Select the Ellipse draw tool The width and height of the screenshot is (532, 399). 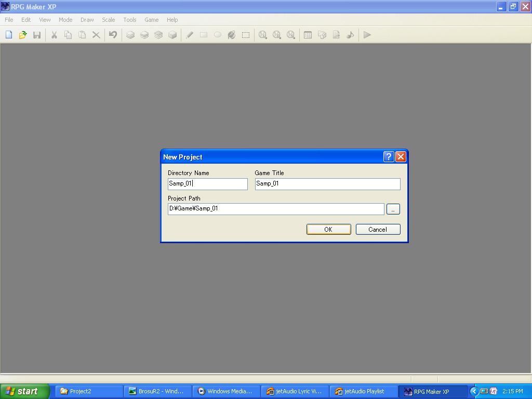tap(218, 35)
